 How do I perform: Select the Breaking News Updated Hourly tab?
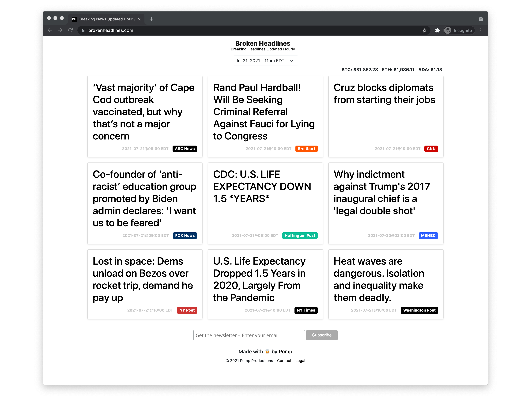[106, 19]
